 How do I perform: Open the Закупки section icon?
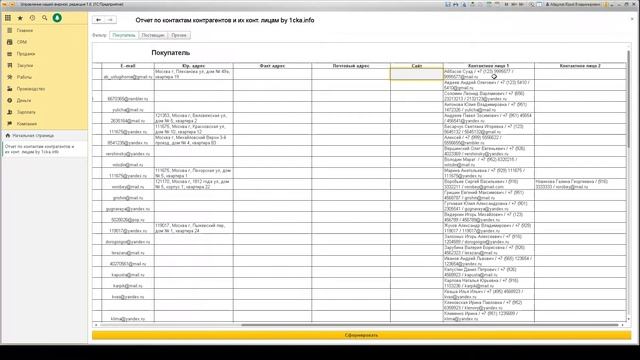9,65
